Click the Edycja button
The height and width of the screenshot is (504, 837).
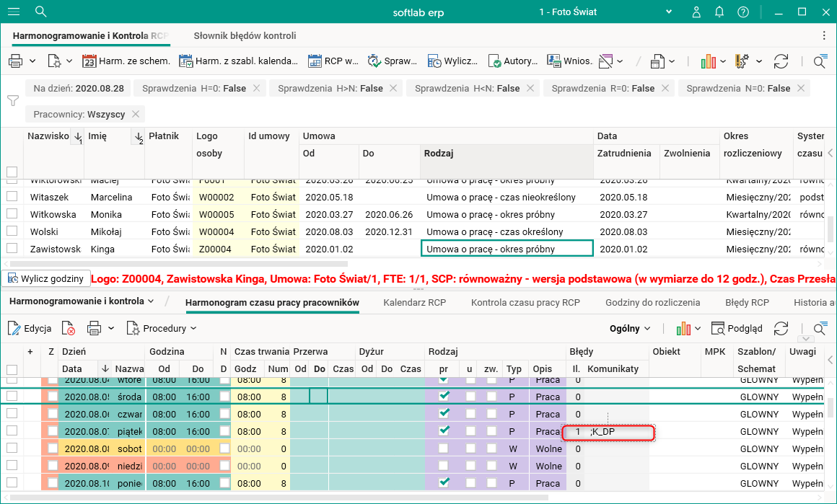[30, 329]
